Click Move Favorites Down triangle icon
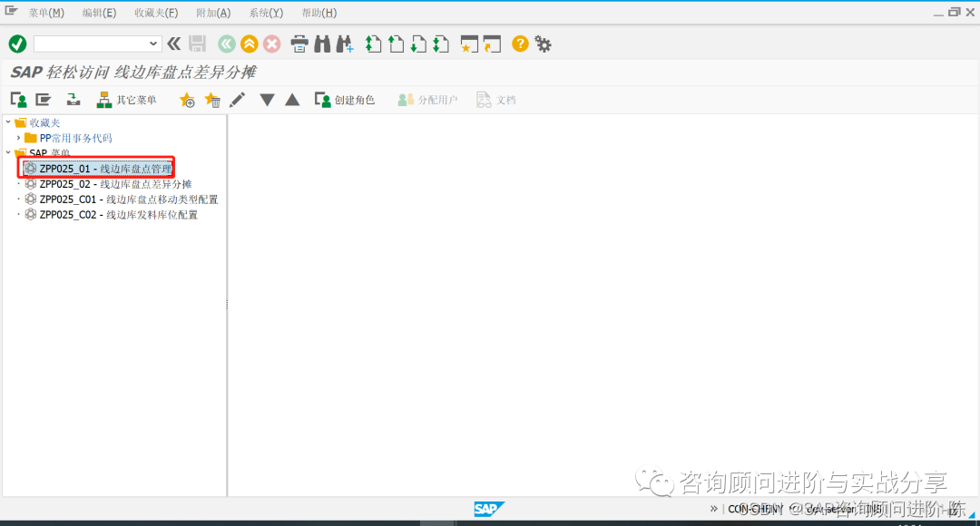This screenshot has height=526, width=980. (267, 100)
